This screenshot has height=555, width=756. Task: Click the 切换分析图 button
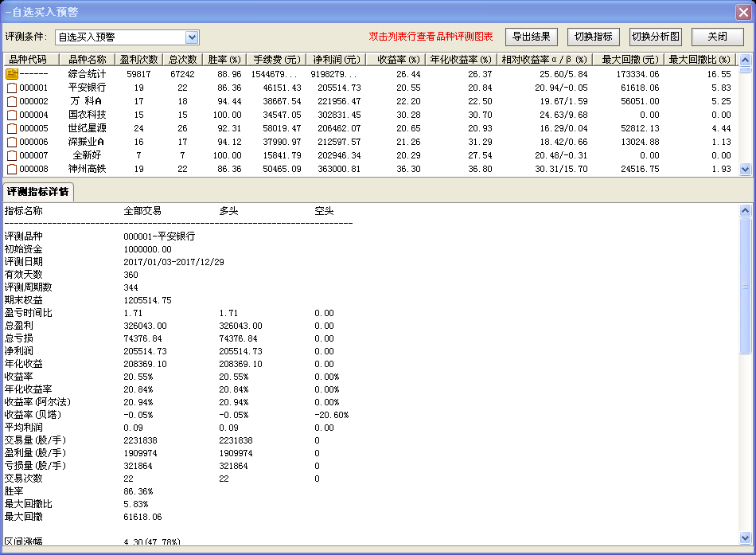coord(656,37)
